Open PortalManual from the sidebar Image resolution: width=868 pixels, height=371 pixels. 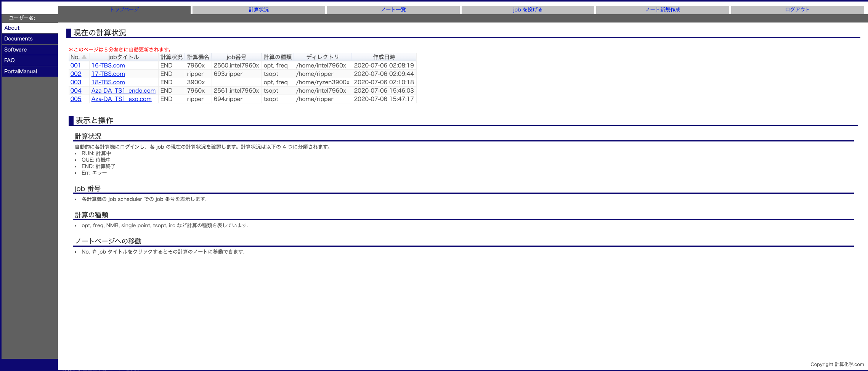pyautogui.click(x=21, y=71)
